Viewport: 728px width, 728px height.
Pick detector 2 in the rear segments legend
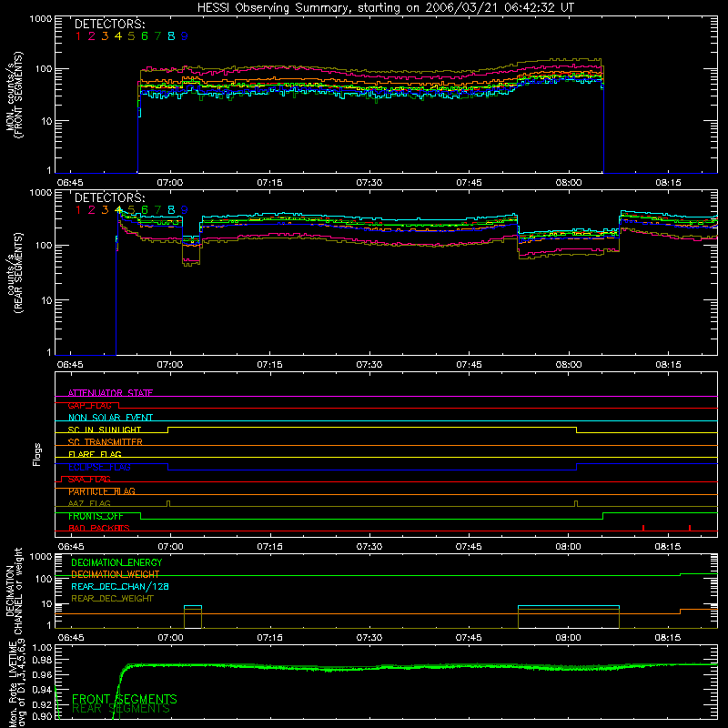coord(92,210)
